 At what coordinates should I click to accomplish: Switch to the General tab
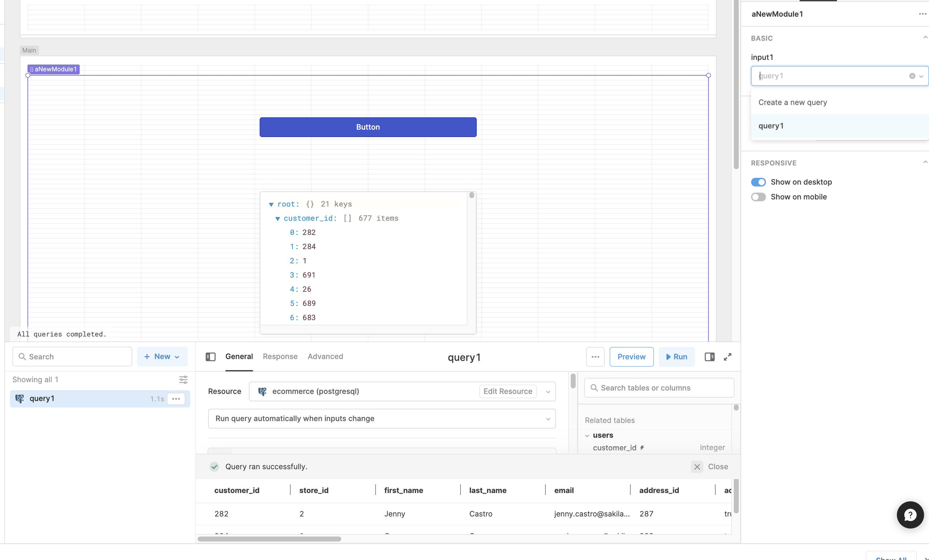pyautogui.click(x=239, y=357)
